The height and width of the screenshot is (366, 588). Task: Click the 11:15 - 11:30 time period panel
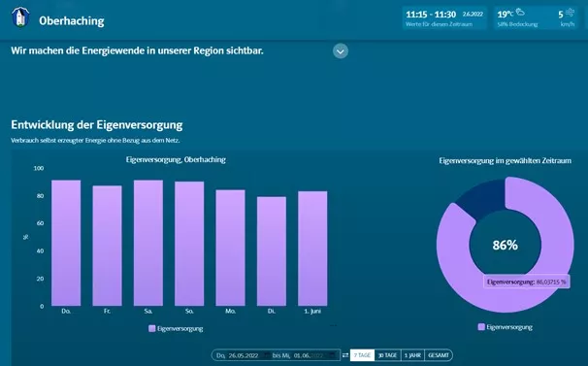point(444,18)
